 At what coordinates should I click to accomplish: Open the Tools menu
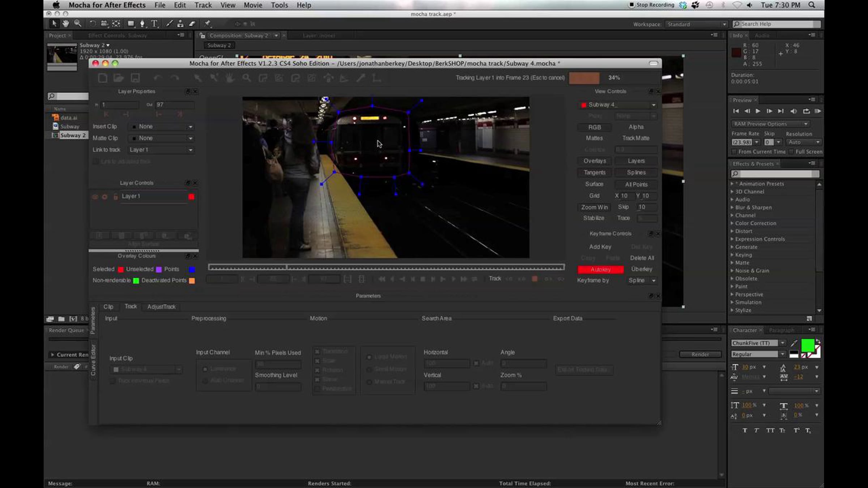[280, 5]
